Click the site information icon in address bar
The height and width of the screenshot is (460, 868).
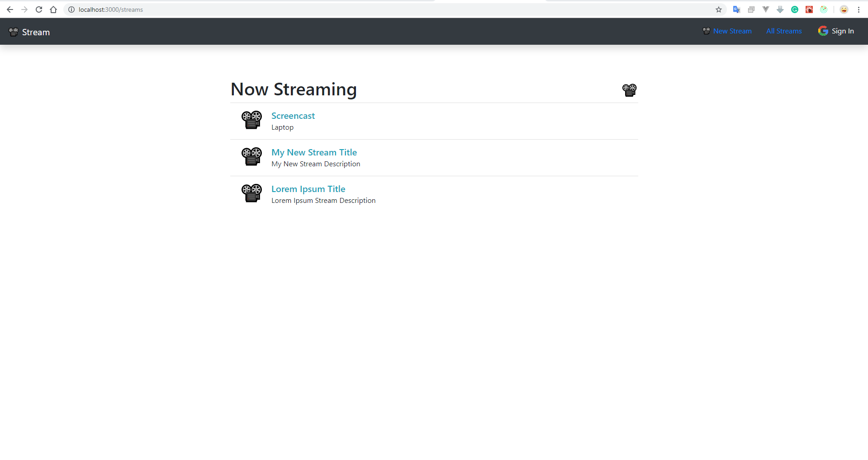coord(71,9)
